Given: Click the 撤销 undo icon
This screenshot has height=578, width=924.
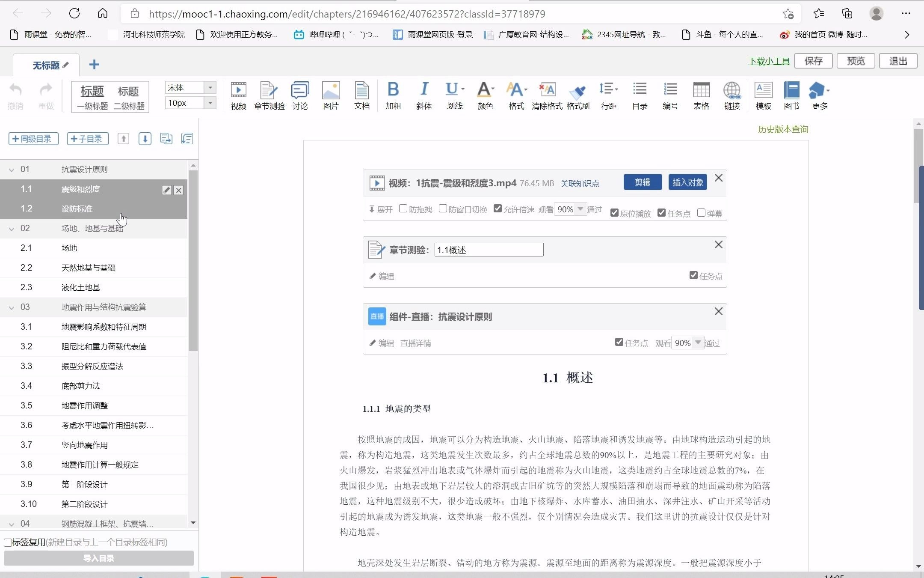Looking at the screenshot, I should coord(15,96).
